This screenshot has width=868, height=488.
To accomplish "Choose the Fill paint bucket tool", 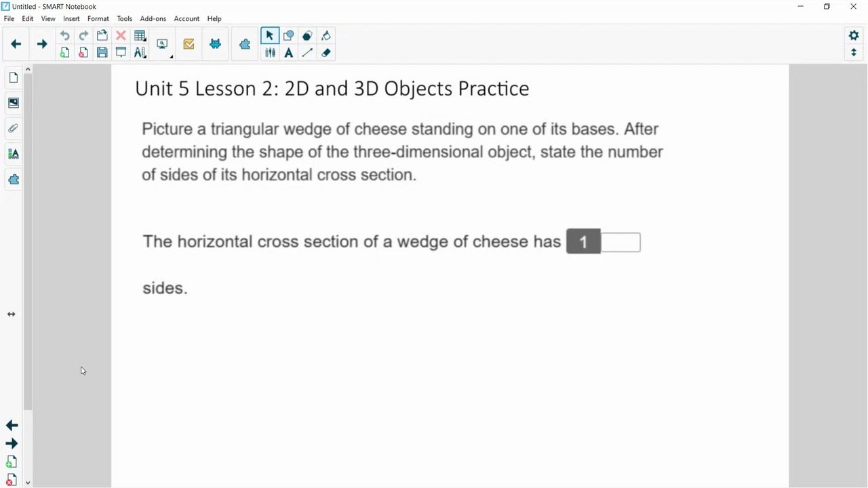I will click(326, 36).
